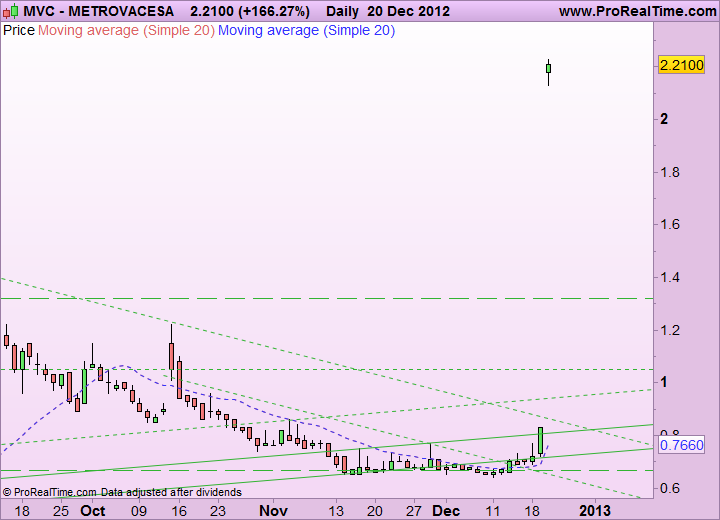Click the 20 Dec 2012 date label
720x520 pixels.
408,11
